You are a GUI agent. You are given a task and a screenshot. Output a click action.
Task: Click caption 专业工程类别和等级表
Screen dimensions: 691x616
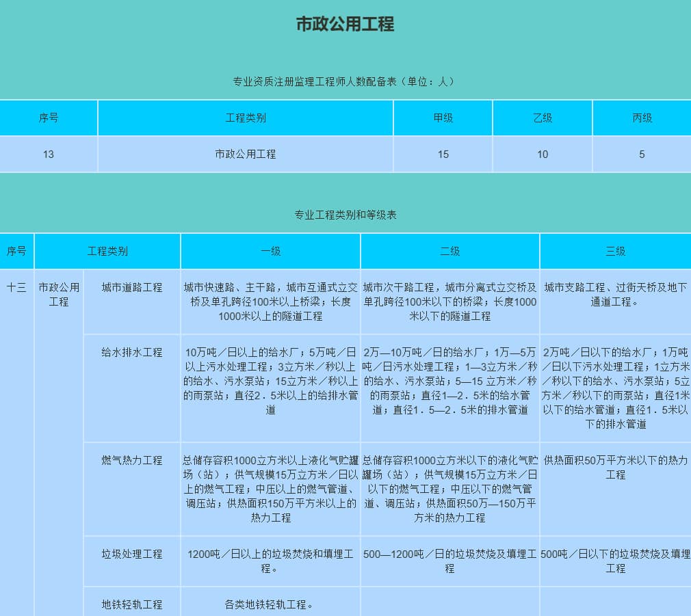345,215
